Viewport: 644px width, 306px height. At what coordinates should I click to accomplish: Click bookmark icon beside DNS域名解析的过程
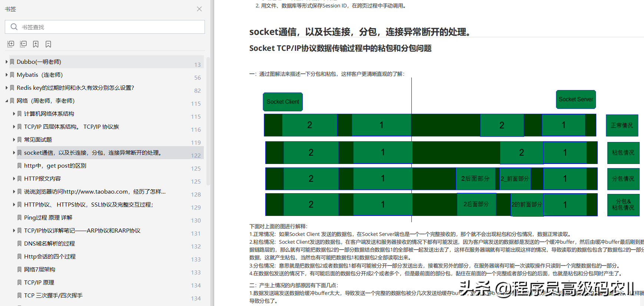(20, 243)
